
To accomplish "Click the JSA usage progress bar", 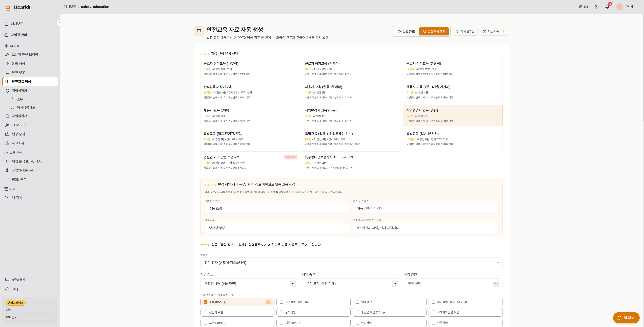I will 30,314.
